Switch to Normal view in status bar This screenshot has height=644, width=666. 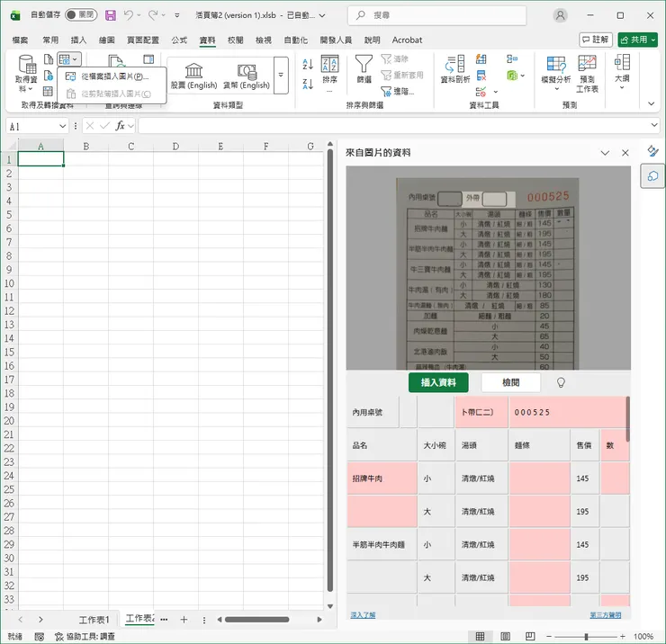[480, 636]
